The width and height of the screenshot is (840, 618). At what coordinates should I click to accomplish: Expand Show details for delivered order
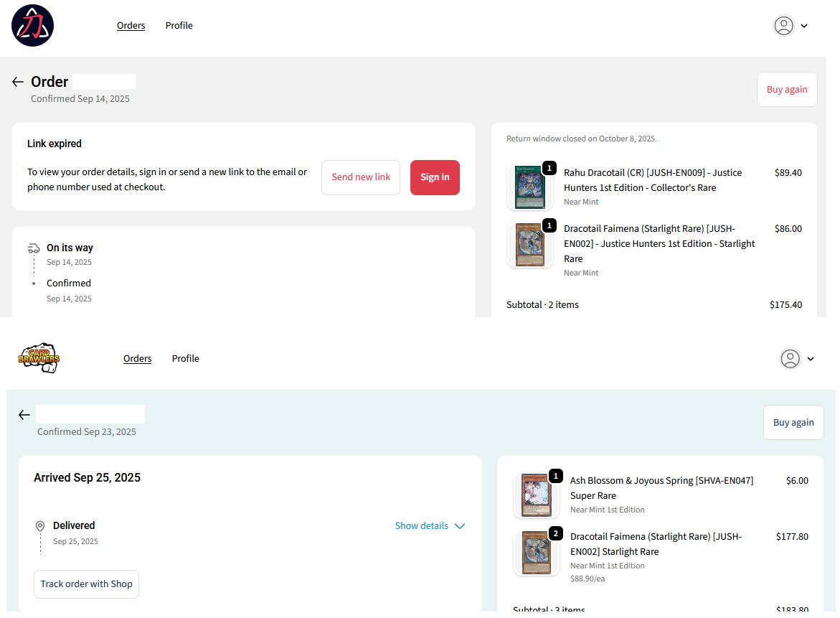pos(430,526)
